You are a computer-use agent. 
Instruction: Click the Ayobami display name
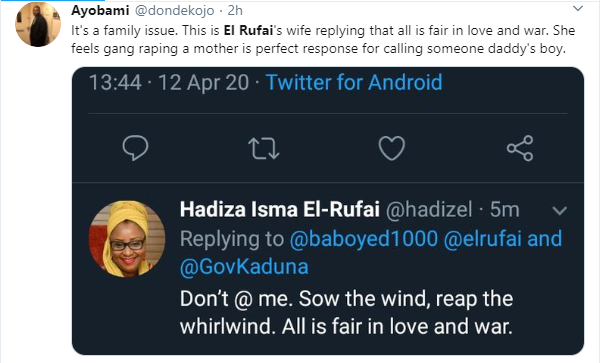coord(100,10)
